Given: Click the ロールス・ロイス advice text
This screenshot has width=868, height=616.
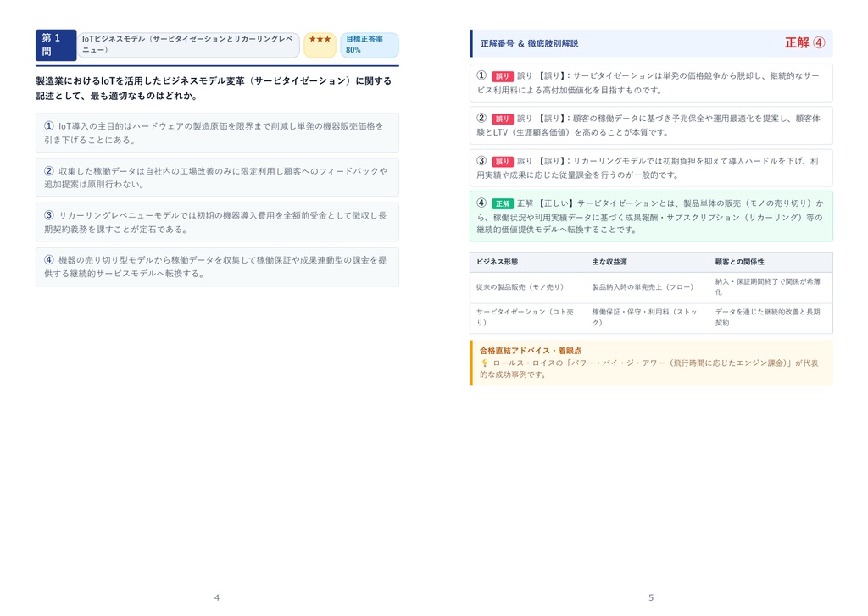Looking at the screenshot, I should [648, 369].
